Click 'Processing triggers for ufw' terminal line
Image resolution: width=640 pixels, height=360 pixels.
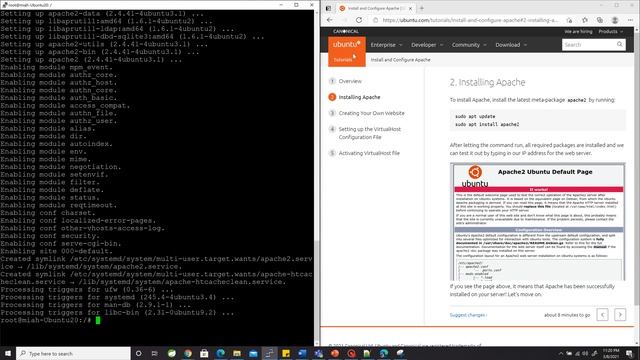pos(87,290)
